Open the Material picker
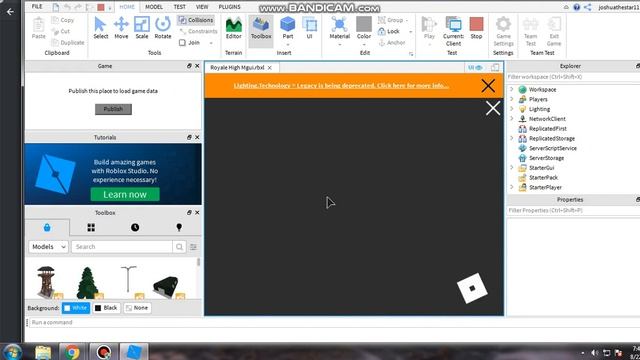The image size is (640, 360). [x=340, y=29]
